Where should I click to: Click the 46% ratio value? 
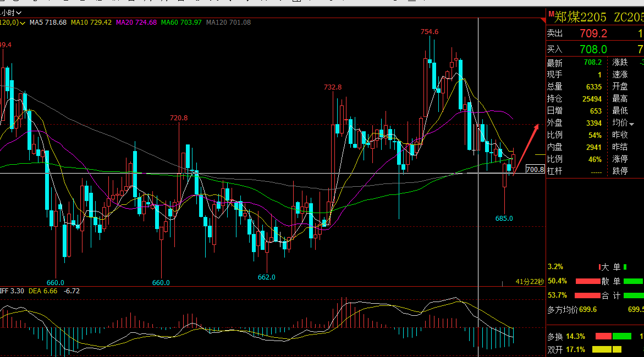pos(595,159)
